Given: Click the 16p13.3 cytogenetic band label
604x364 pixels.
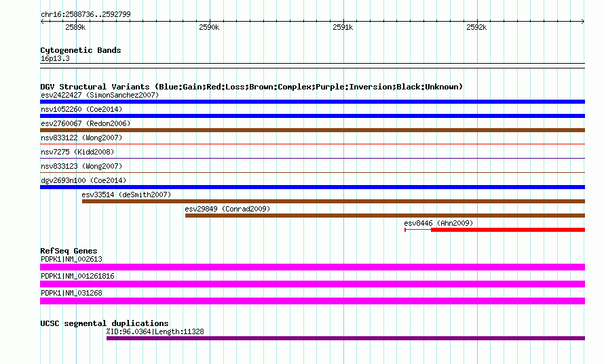Looking at the screenshot, I should click(x=55, y=58).
